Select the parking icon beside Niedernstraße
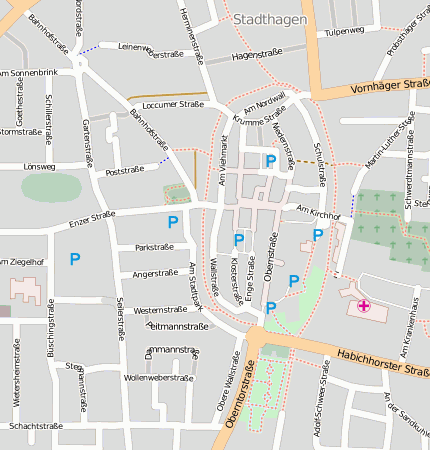 [x=271, y=161]
